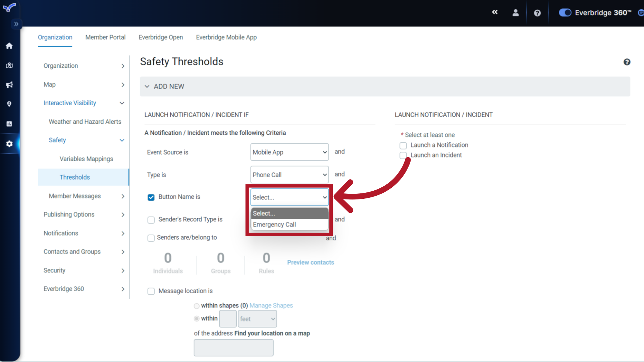Click Safety Thresholds page help icon

click(627, 62)
